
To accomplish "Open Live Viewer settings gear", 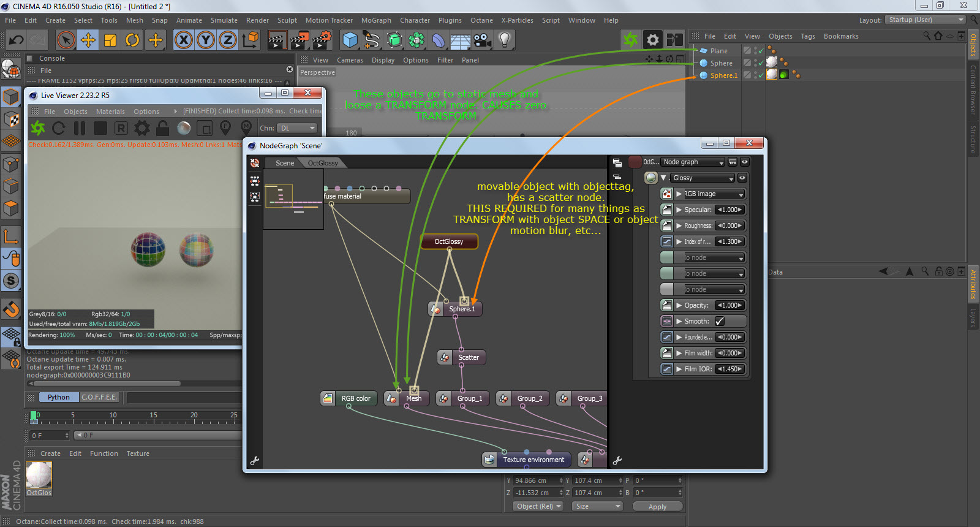I will 142,128.
